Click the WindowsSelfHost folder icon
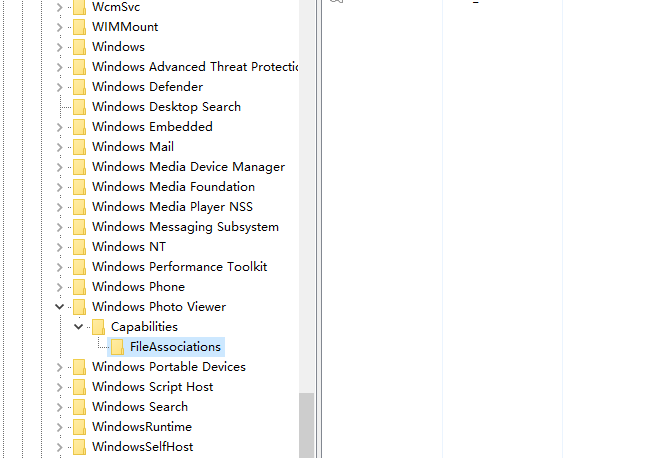The image size is (672, 458). (x=79, y=446)
